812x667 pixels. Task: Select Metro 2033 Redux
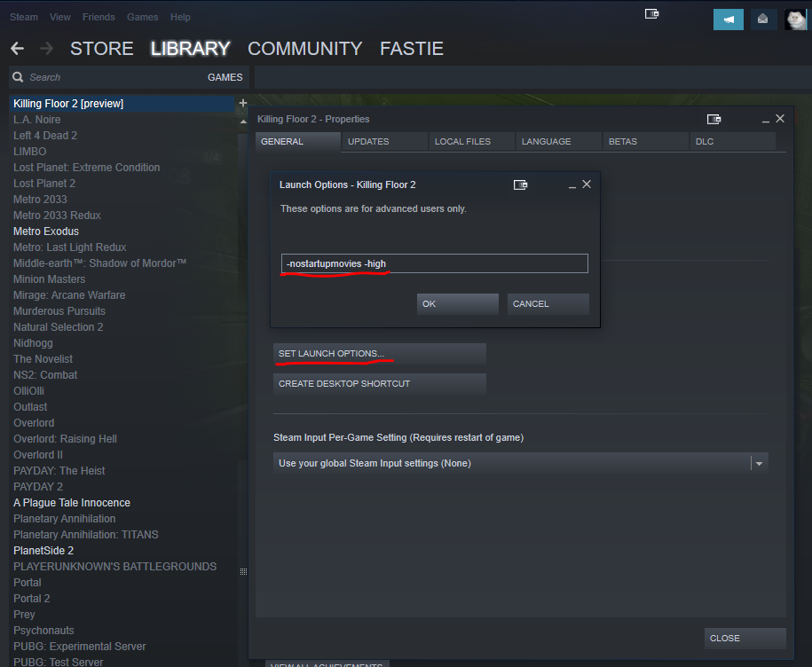click(57, 216)
